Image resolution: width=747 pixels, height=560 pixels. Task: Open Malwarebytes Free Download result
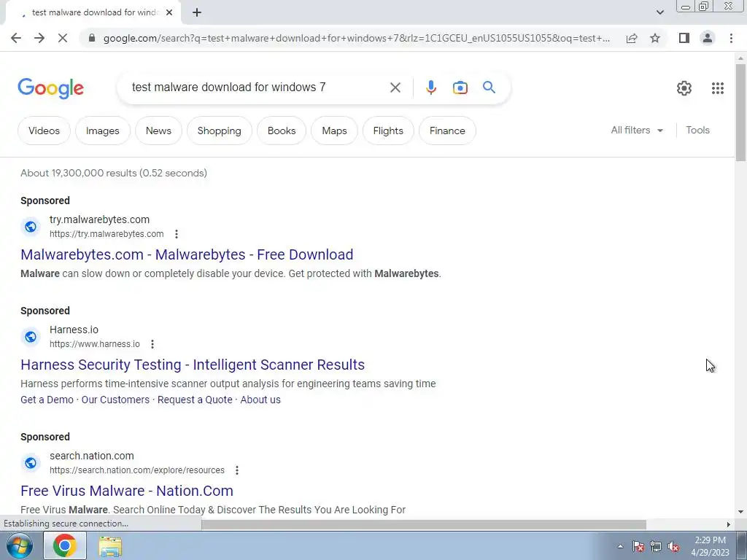click(x=187, y=254)
